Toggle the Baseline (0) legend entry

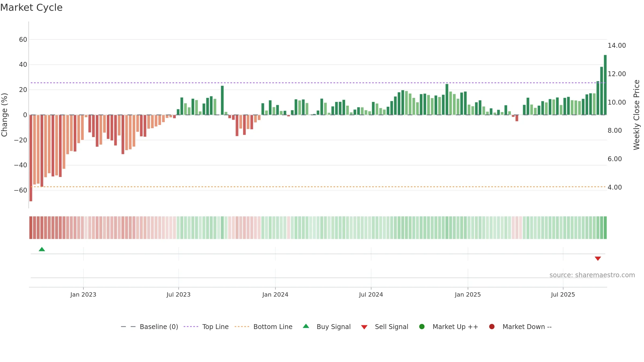point(149,327)
